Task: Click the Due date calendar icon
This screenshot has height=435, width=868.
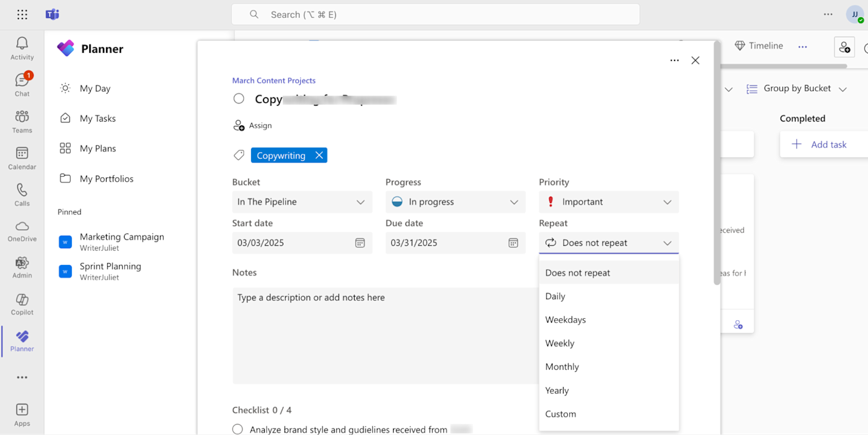Action: [x=513, y=243]
